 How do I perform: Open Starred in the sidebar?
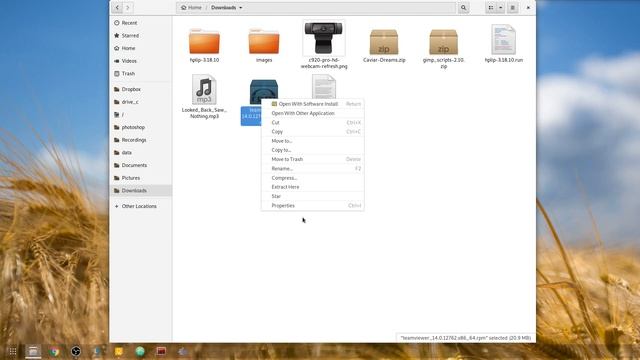tap(140, 36)
